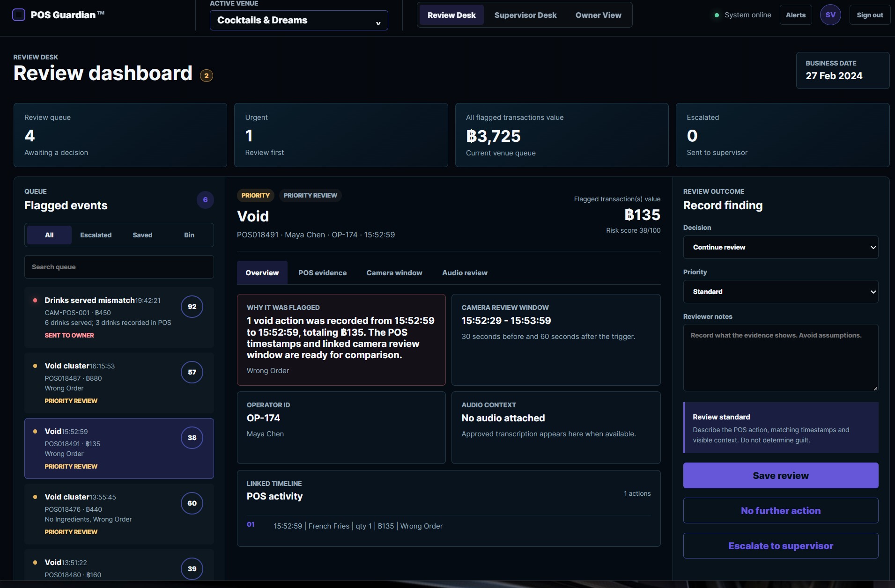Filter queue by Bin
This screenshot has width=895, height=588.
click(189, 235)
